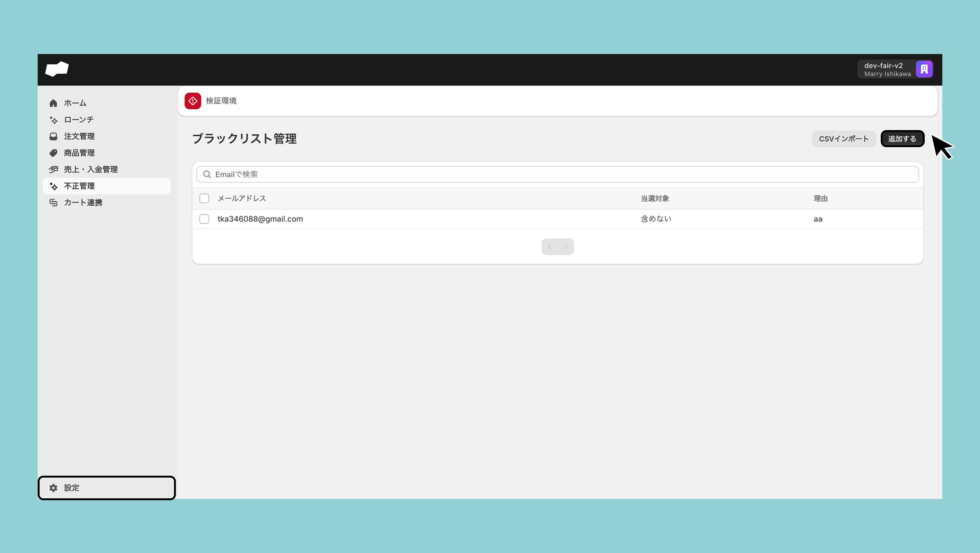Viewport: 980px width, 553px height.
Task: Click the payment icon beside 売上・入金管理
Action: (x=53, y=169)
